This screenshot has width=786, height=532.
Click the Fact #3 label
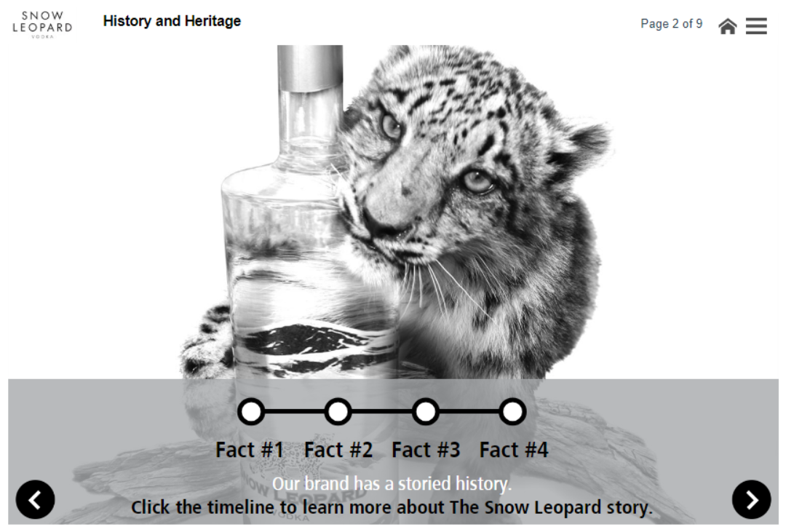(x=426, y=450)
